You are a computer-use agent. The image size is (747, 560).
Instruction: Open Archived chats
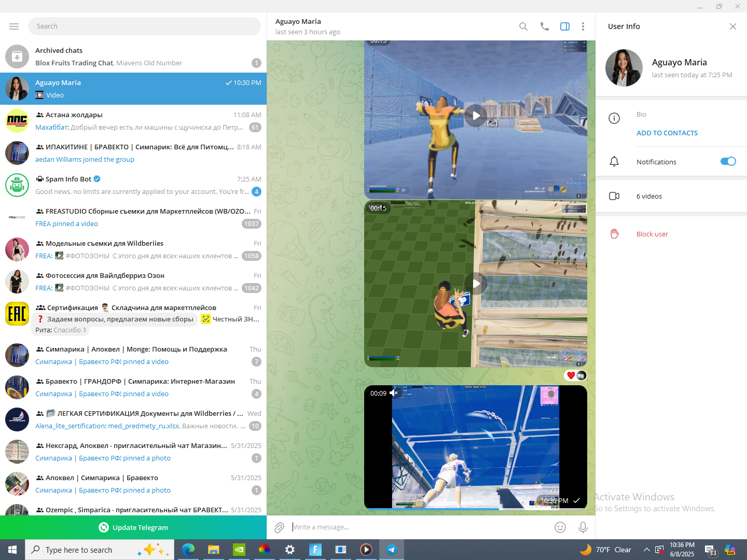pyautogui.click(x=133, y=57)
